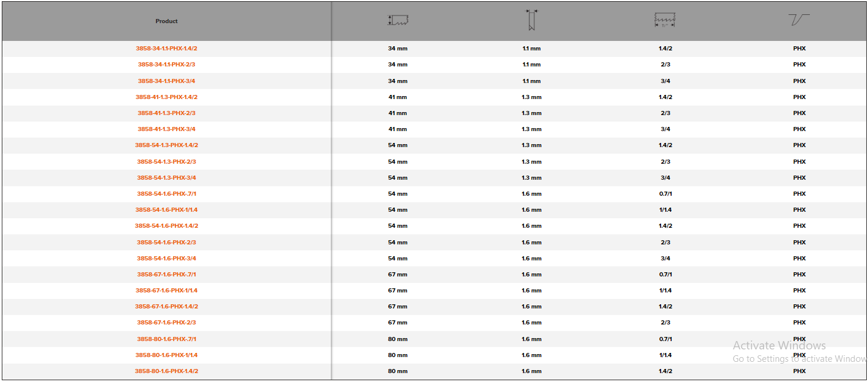Open product 3858-67-1.6-PHX-2/3
The width and height of the screenshot is (868, 382).
click(x=167, y=323)
